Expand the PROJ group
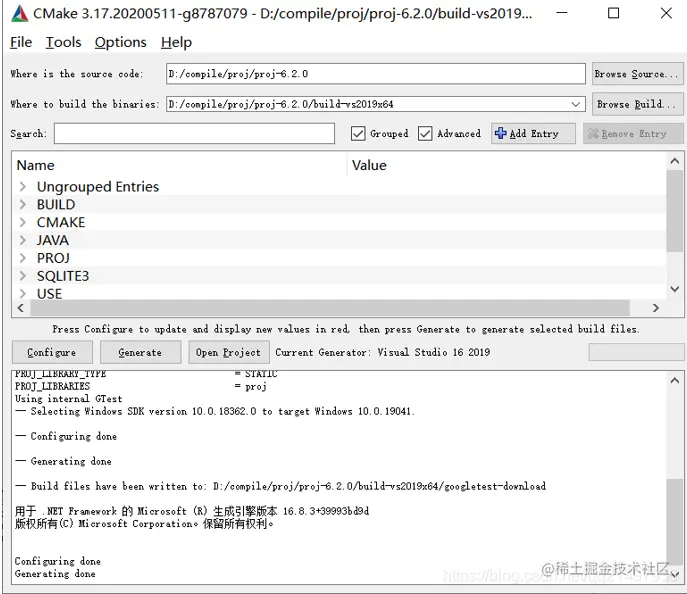Image resolution: width=687 pixels, height=594 pixels. pos(23,258)
